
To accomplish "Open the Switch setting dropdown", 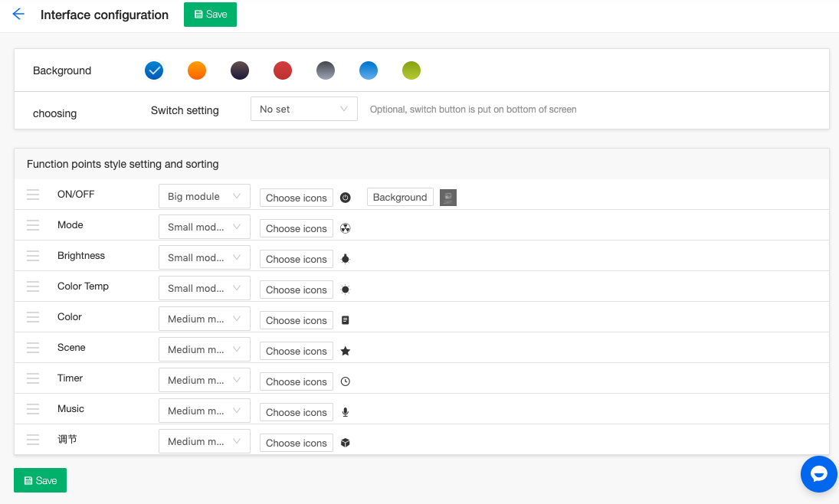I will [303, 110].
